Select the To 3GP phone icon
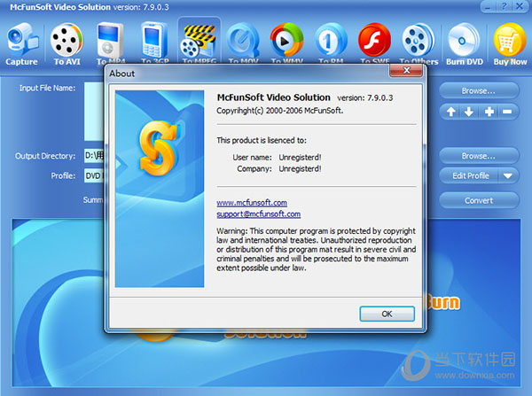Screen dimensions: 532x396 click(154, 43)
